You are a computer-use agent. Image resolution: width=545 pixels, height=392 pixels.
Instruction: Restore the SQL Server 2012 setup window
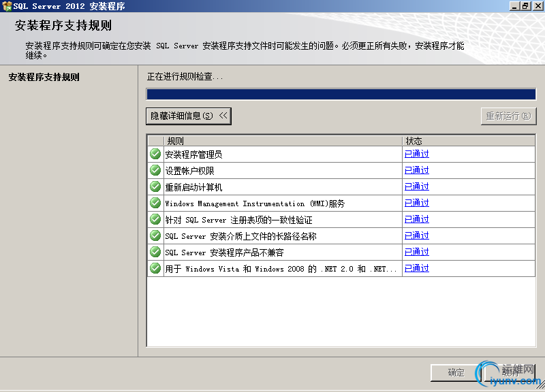[x=525, y=6]
